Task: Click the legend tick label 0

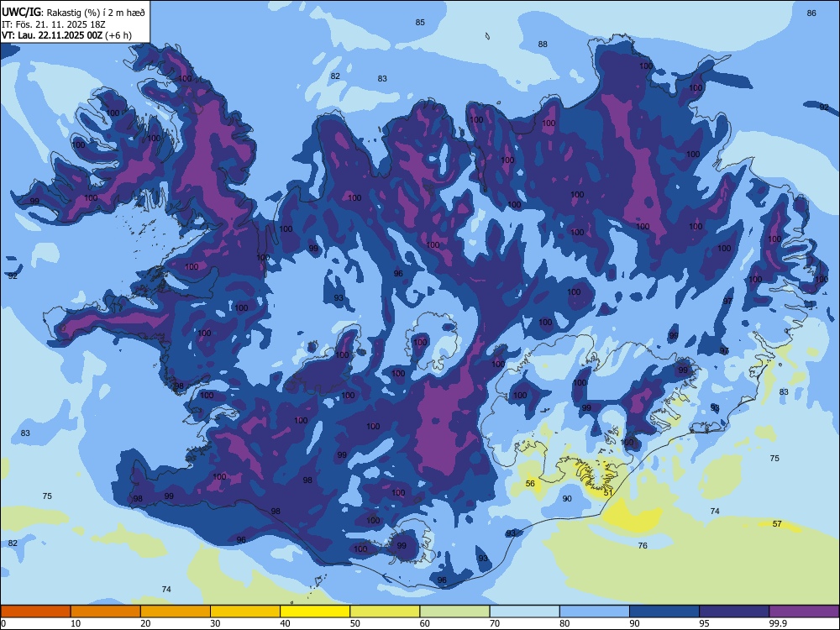Action: click(x=3, y=623)
